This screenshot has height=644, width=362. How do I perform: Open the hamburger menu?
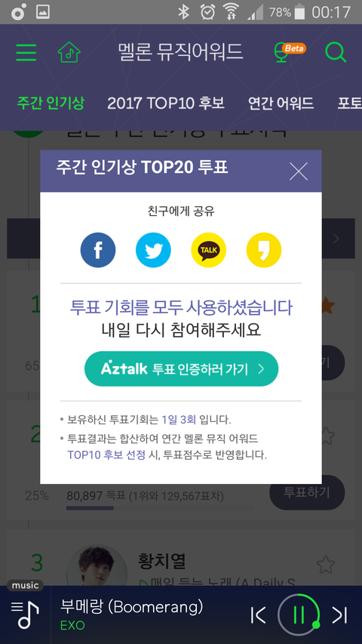coord(26,53)
